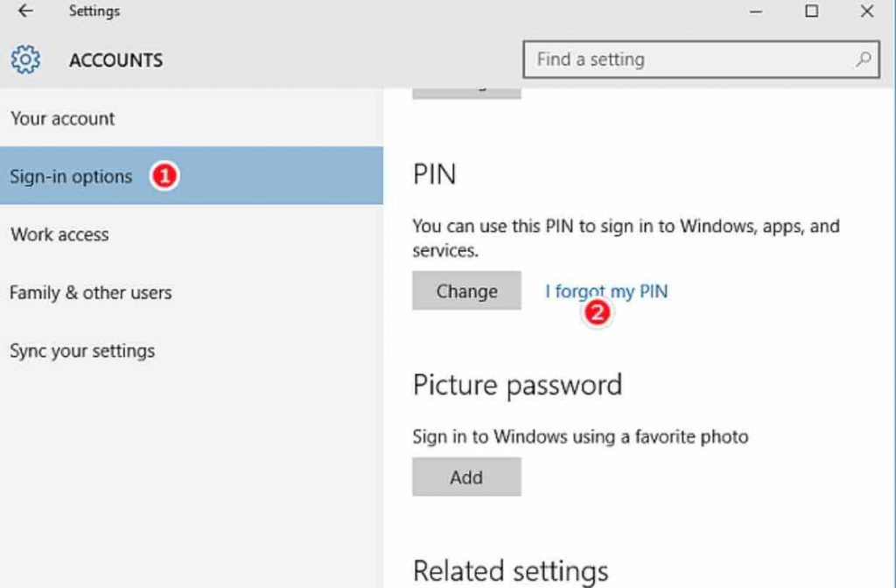Viewport: 896px width, 588px height.
Task: Click the ACCOUNTS heading
Action: click(x=115, y=60)
